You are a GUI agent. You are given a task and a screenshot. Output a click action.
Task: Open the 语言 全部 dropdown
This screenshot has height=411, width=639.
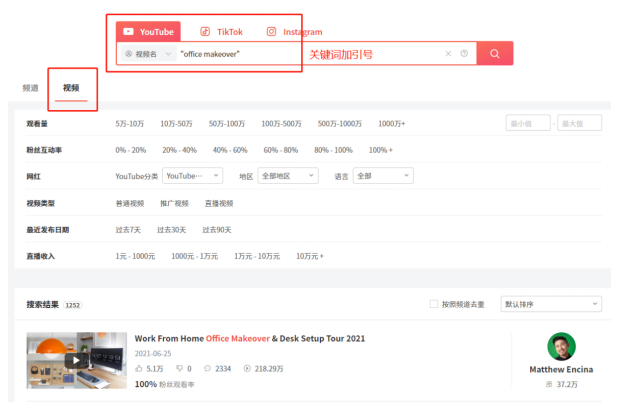[x=383, y=176]
